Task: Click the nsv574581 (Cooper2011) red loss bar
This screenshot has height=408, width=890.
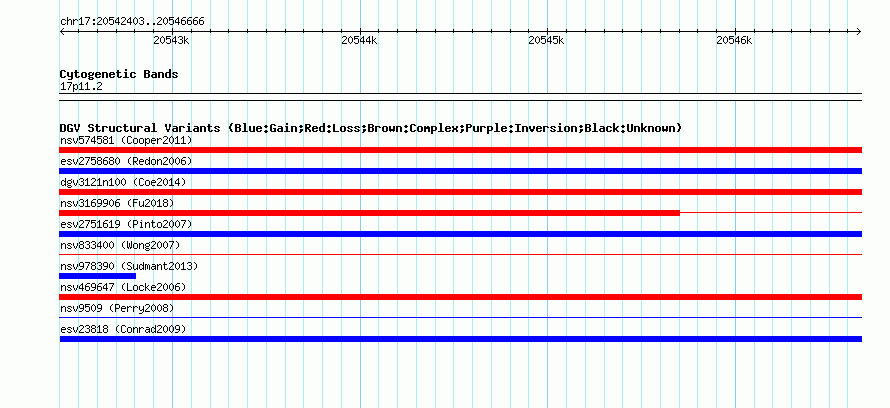Action: 460,150
